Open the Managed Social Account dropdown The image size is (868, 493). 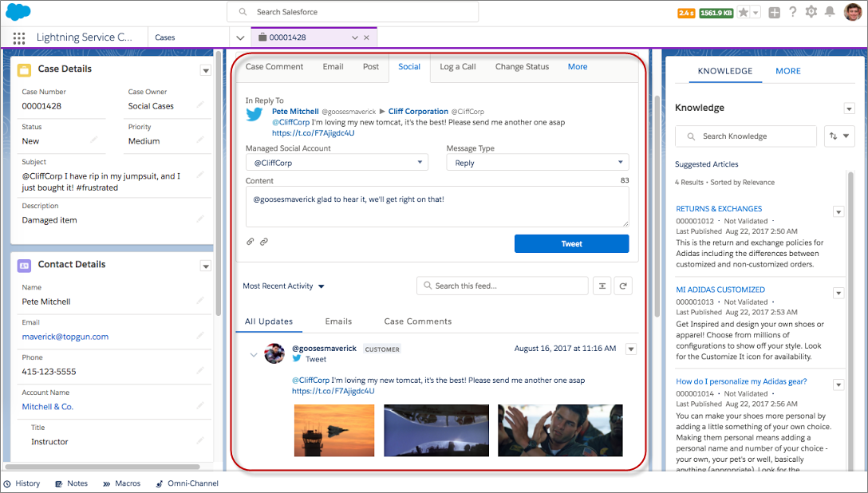tap(337, 162)
